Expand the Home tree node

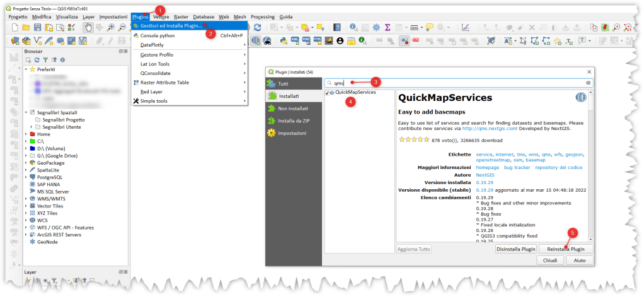coord(25,134)
